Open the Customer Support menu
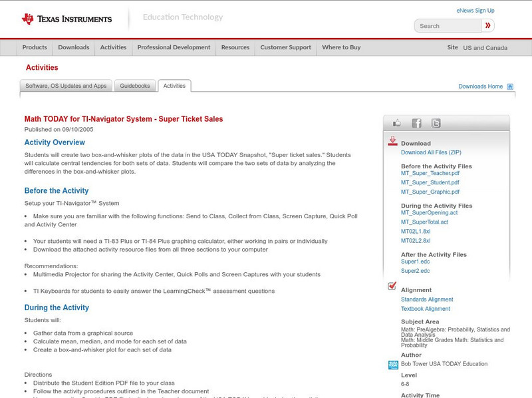Image resolution: width=532 pixels, height=398 pixels. click(x=286, y=47)
